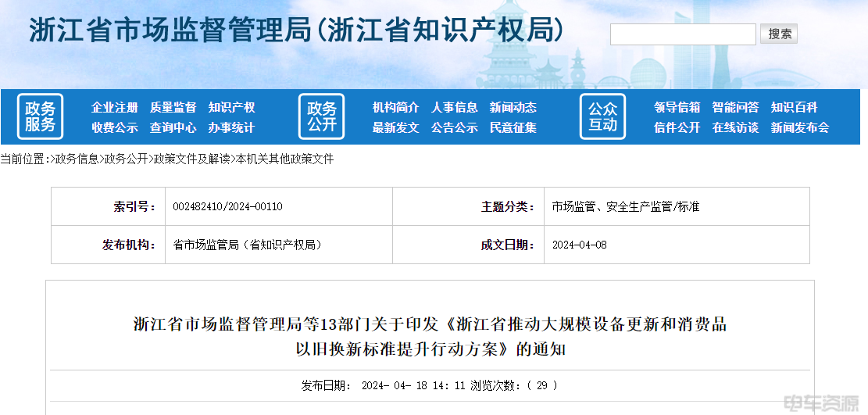Open the 企业注册 menu link

[115, 108]
